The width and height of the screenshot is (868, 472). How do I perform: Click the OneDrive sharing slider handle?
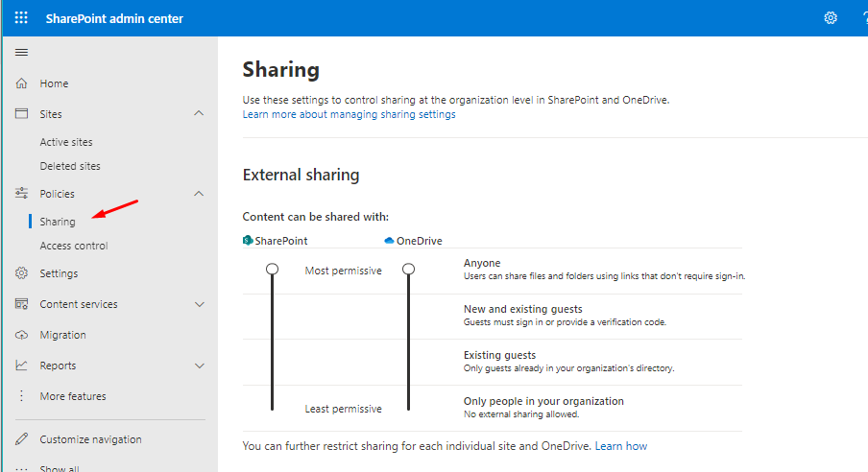[x=408, y=270]
